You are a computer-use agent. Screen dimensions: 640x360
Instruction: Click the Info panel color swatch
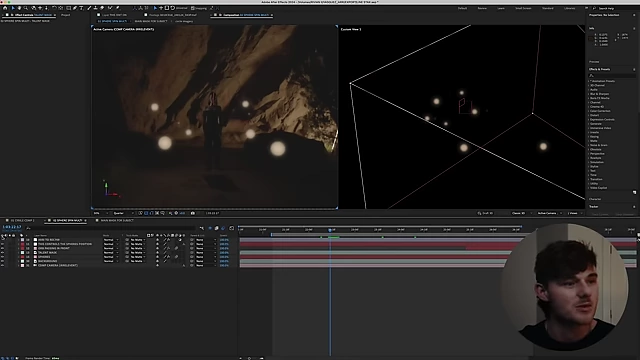click(x=591, y=39)
